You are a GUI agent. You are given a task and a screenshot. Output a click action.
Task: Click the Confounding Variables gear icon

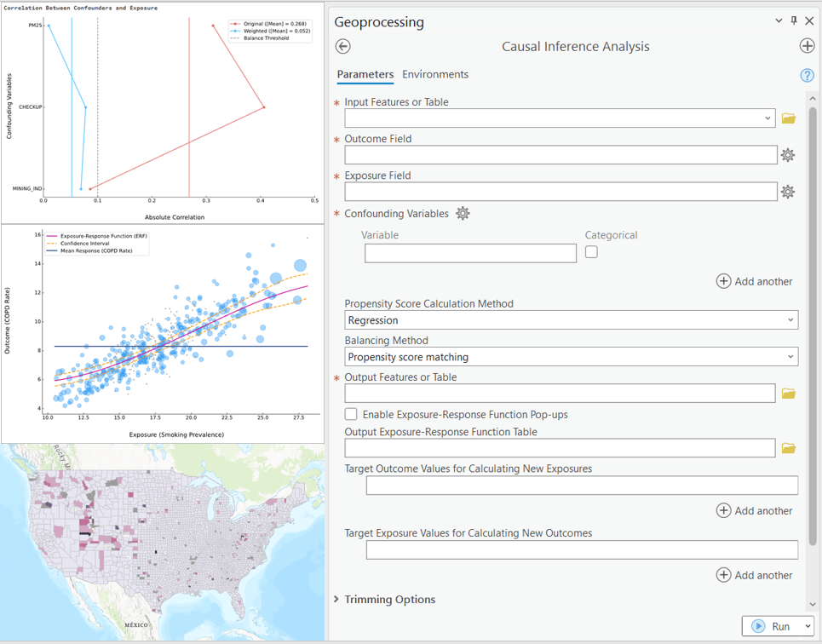pos(463,213)
